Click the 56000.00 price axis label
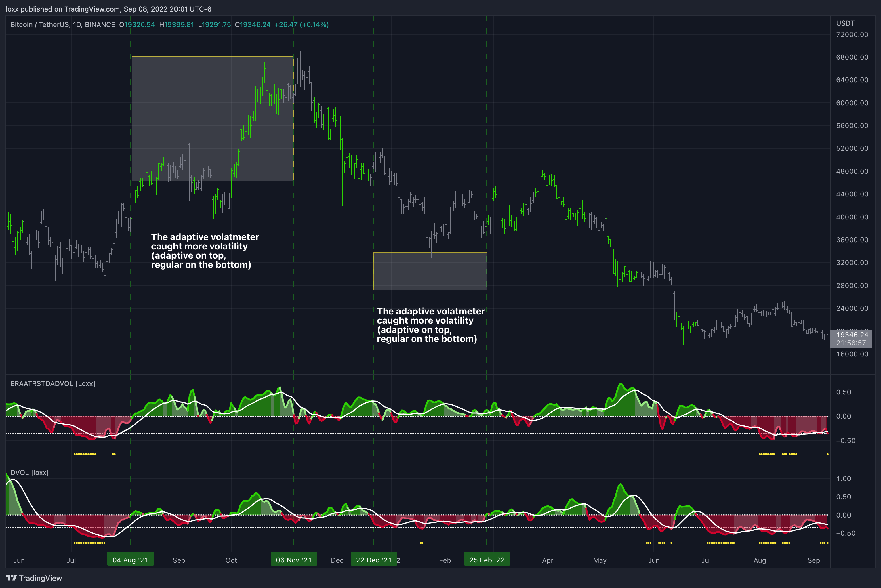Viewport: 881px width, 588px height. (852, 126)
